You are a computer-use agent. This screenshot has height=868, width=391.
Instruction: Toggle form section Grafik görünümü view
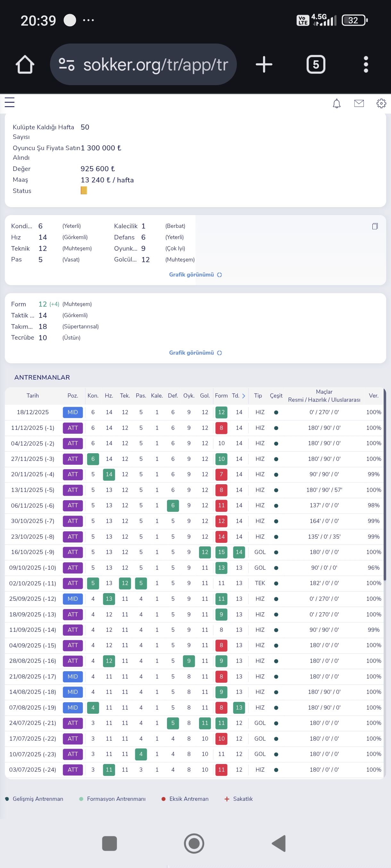(195, 353)
